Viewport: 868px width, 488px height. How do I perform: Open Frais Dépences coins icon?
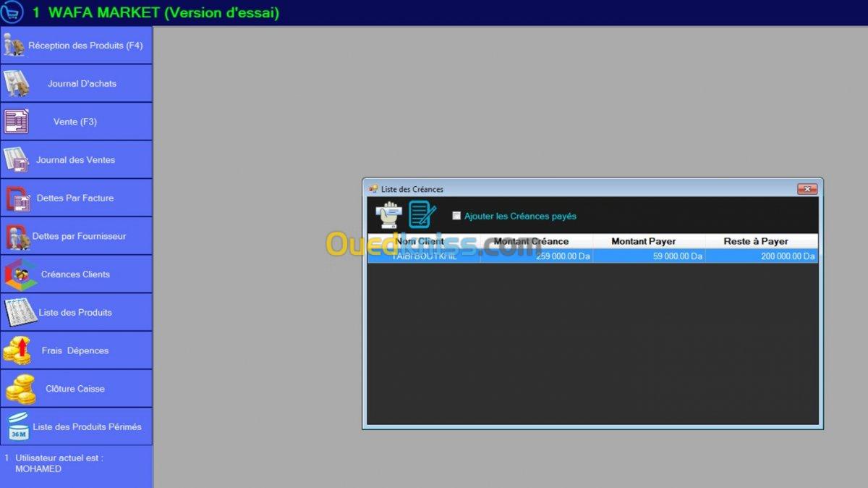[17, 350]
